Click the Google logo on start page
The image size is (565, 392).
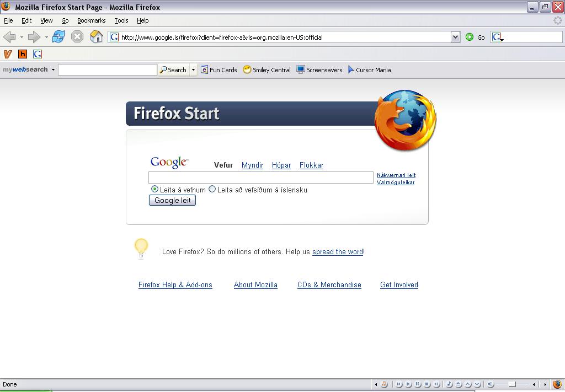[x=169, y=162]
